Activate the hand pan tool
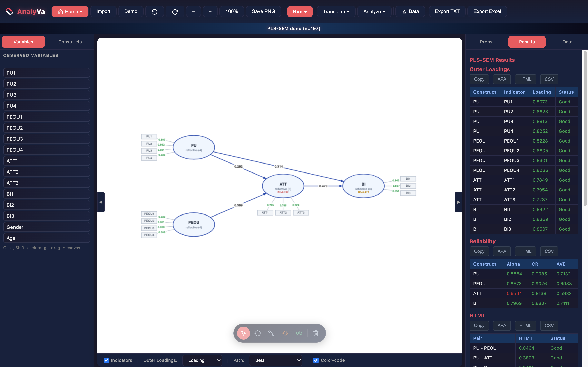 [257, 333]
